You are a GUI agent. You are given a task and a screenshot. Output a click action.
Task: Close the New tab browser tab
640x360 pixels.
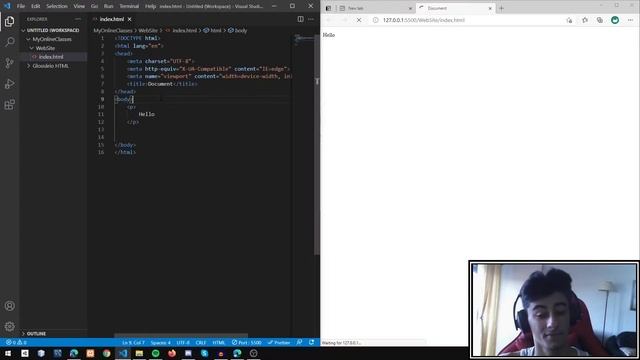click(410, 8)
